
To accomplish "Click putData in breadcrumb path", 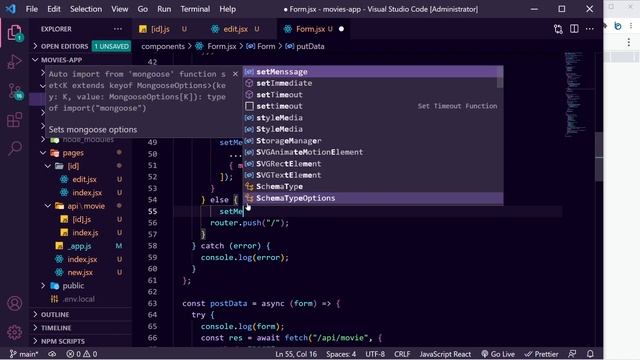I will (x=310, y=46).
